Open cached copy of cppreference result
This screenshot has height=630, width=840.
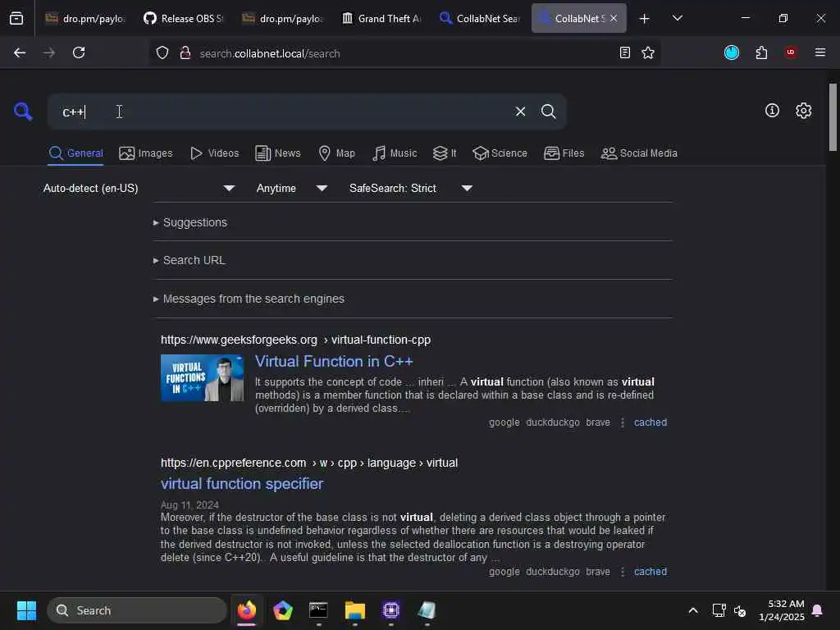[x=651, y=572]
